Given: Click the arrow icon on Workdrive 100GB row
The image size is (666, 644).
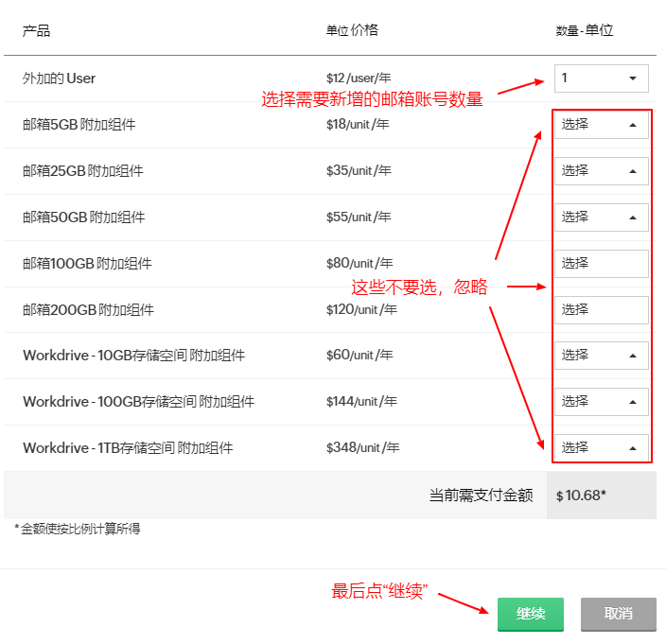Looking at the screenshot, I should (632, 402).
